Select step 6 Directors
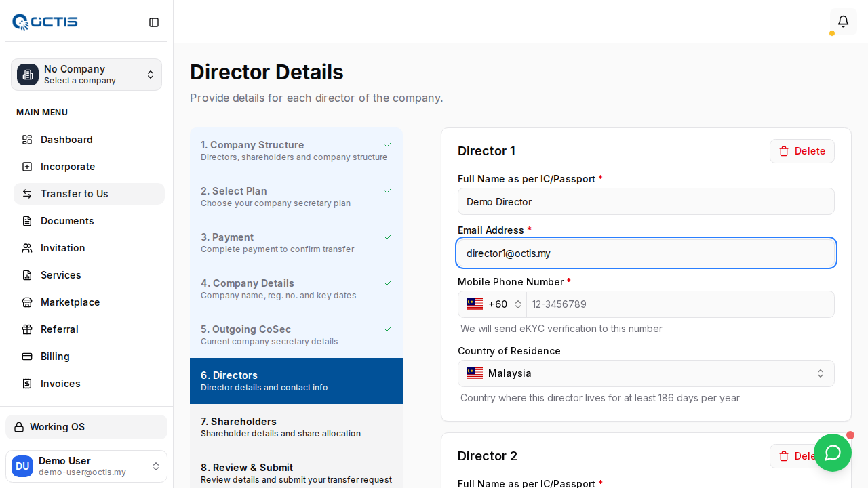Image resolution: width=868 pixels, height=488 pixels. (x=296, y=381)
